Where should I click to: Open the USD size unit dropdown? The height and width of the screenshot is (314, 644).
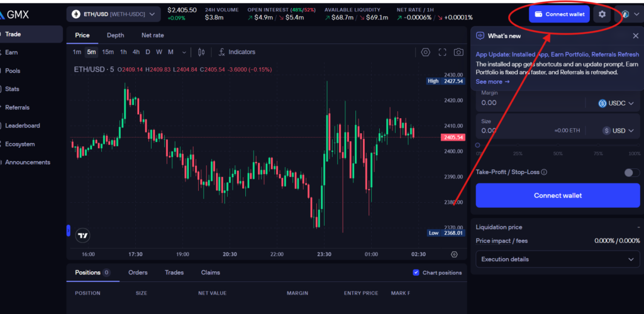pyautogui.click(x=619, y=131)
